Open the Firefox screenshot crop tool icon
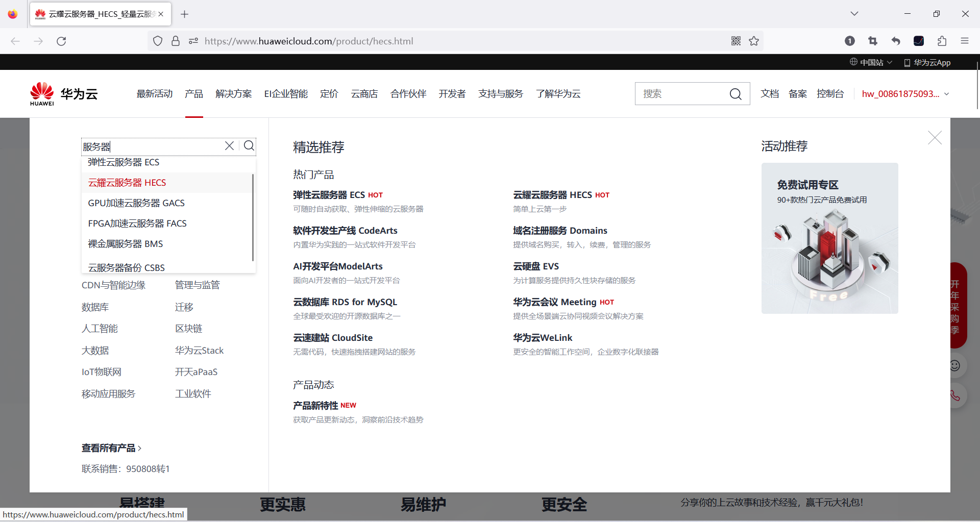This screenshot has width=980, height=522. pyautogui.click(x=873, y=41)
